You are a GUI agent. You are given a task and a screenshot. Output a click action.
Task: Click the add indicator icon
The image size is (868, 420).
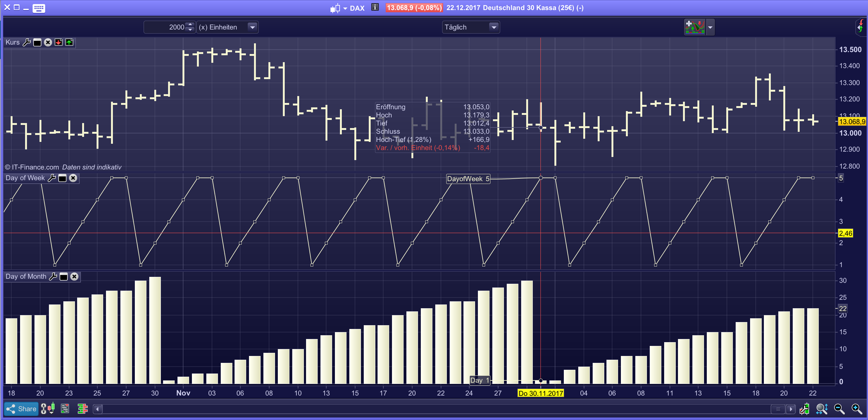coord(695,27)
